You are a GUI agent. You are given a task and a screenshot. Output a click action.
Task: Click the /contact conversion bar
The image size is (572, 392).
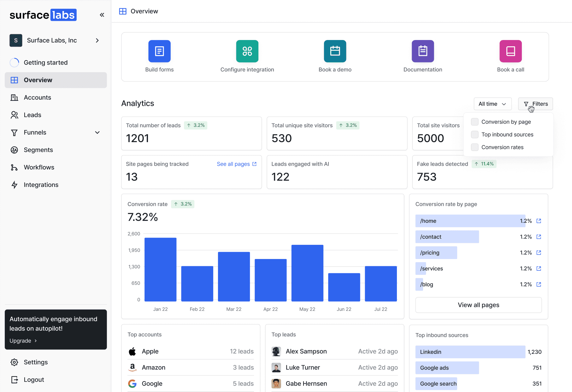coord(447,237)
